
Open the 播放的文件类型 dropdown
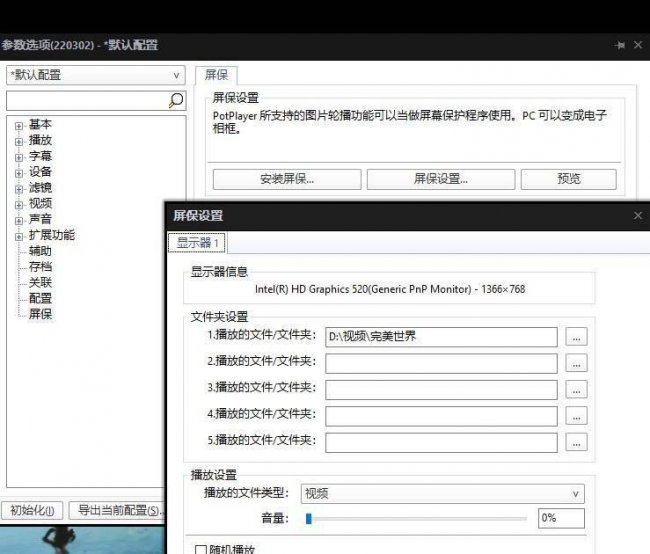[x=442, y=493]
